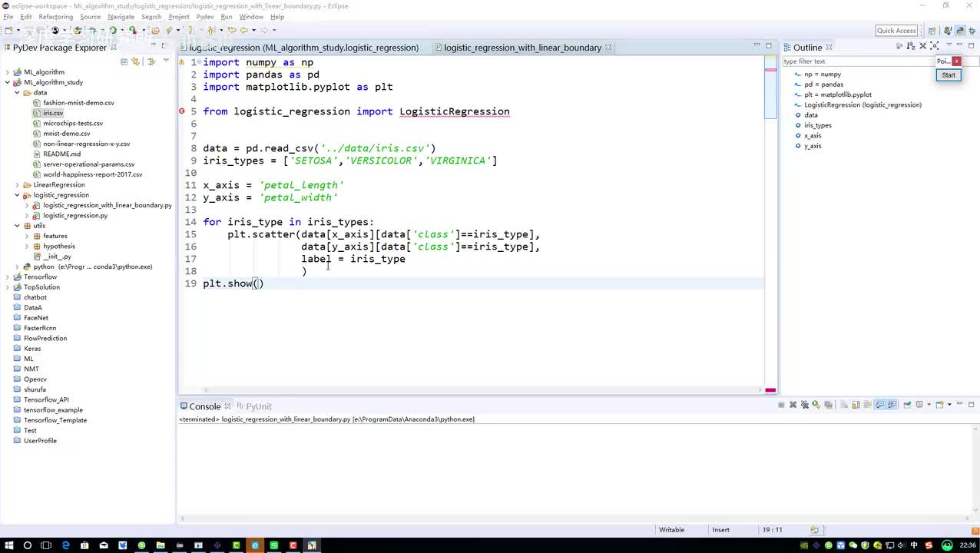The width and height of the screenshot is (980, 553).
Task: Collapse the utils package
Action: pyautogui.click(x=18, y=226)
